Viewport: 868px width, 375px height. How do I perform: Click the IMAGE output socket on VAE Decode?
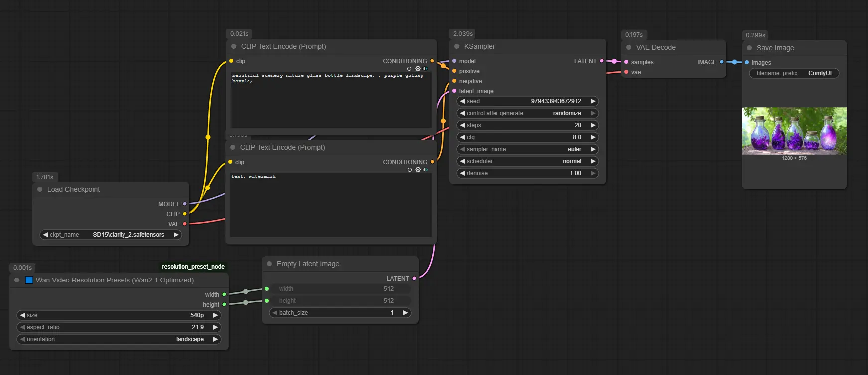pyautogui.click(x=722, y=62)
